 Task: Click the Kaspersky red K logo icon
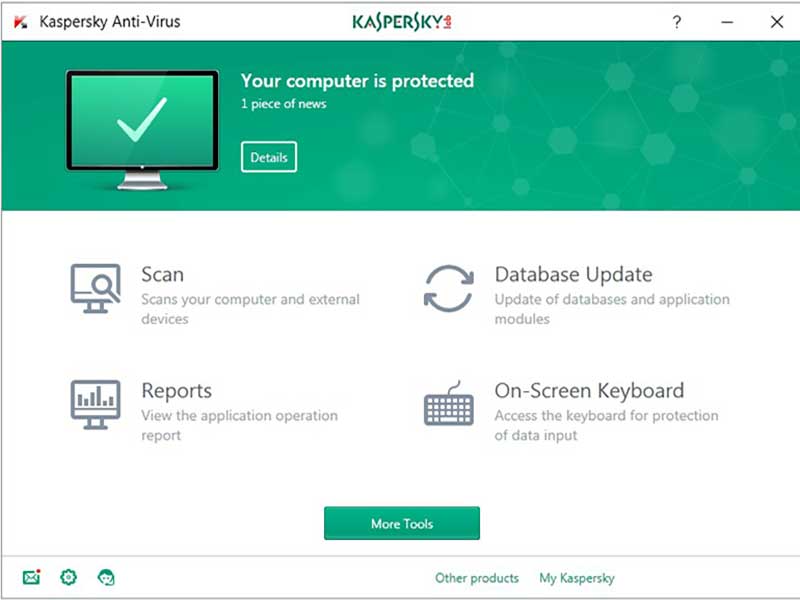click(21, 20)
